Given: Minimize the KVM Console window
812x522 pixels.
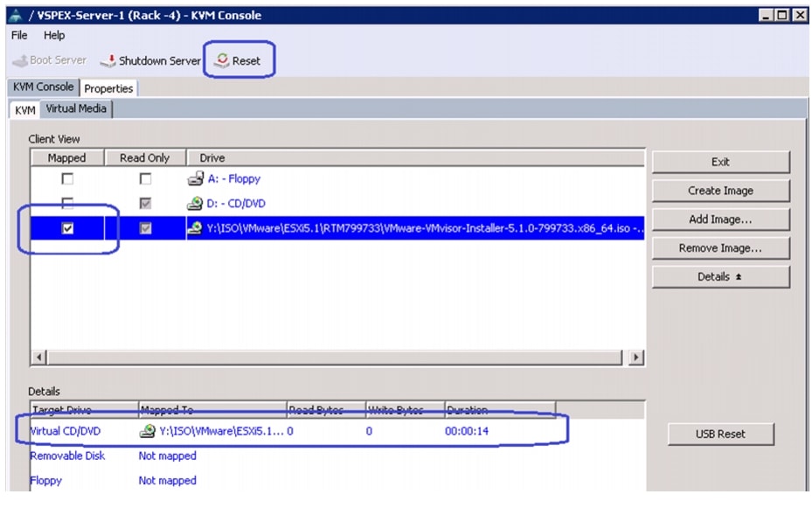Looking at the screenshot, I should [x=766, y=16].
